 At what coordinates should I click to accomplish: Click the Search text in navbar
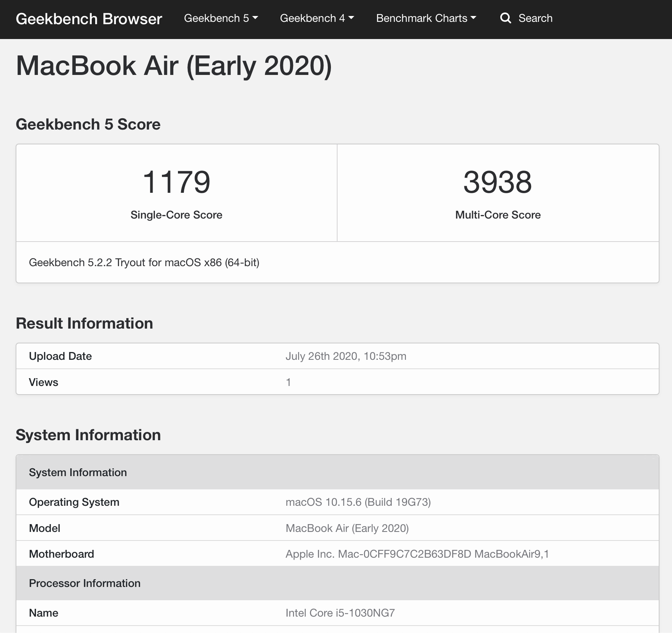pos(535,18)
